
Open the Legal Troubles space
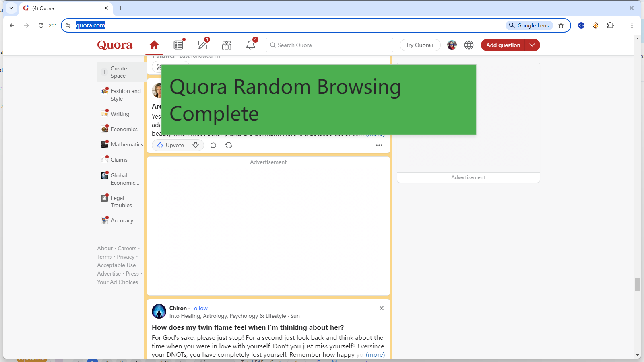(122, 202)
